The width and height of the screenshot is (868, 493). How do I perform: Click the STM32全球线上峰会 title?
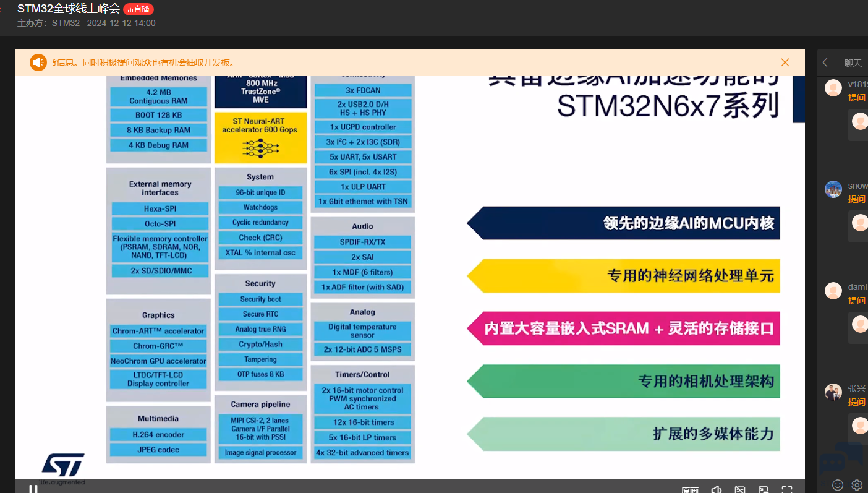tap(69, 9)
